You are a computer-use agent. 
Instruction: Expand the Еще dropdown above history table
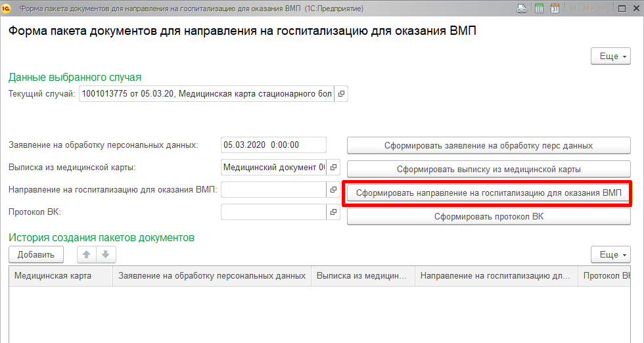click(611, 254)
